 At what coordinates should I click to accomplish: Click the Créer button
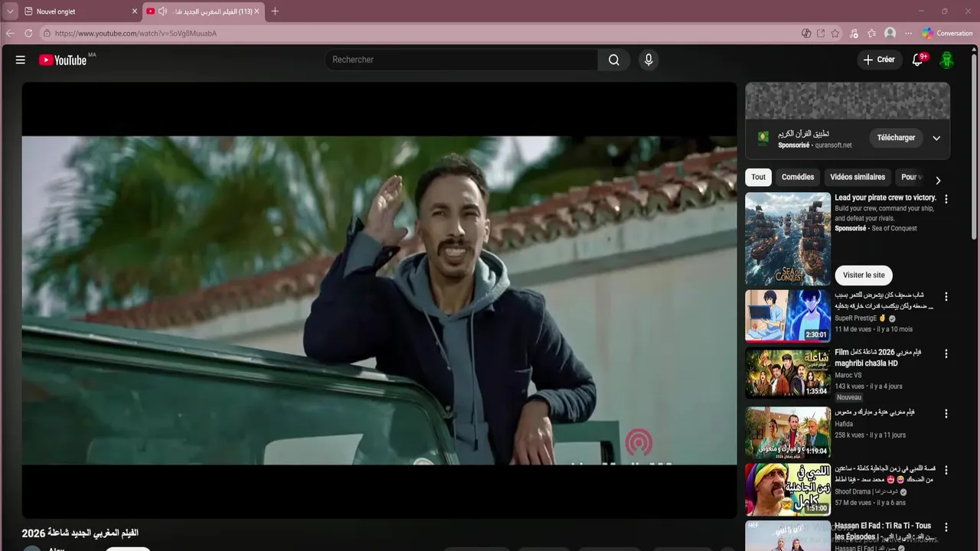879,60
